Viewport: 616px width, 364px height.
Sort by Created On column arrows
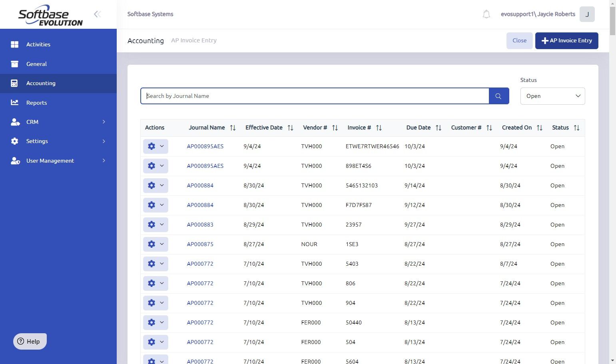540,128
